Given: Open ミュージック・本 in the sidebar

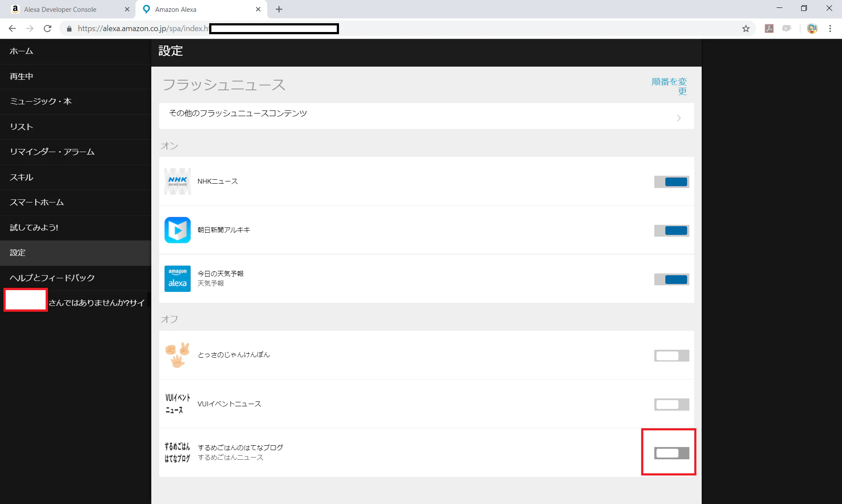Looking at the screenshot, I should [x=75, y=102].
